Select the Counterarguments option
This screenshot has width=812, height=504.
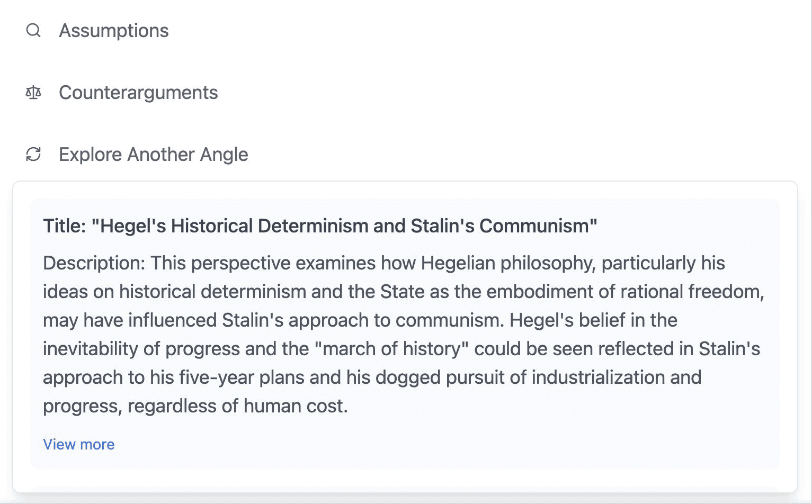click(x=138, y=93)
